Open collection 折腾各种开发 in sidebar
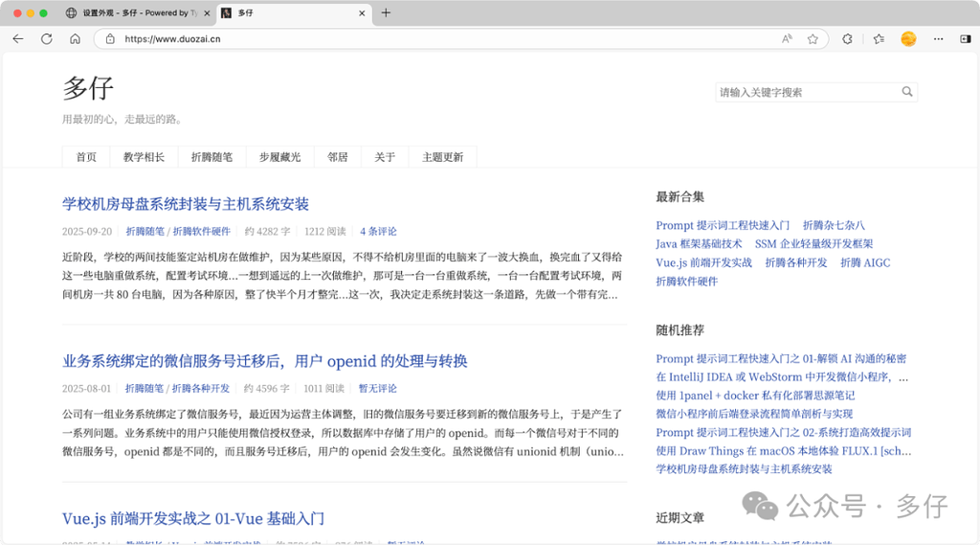980x545 pixels. [796, 262]
